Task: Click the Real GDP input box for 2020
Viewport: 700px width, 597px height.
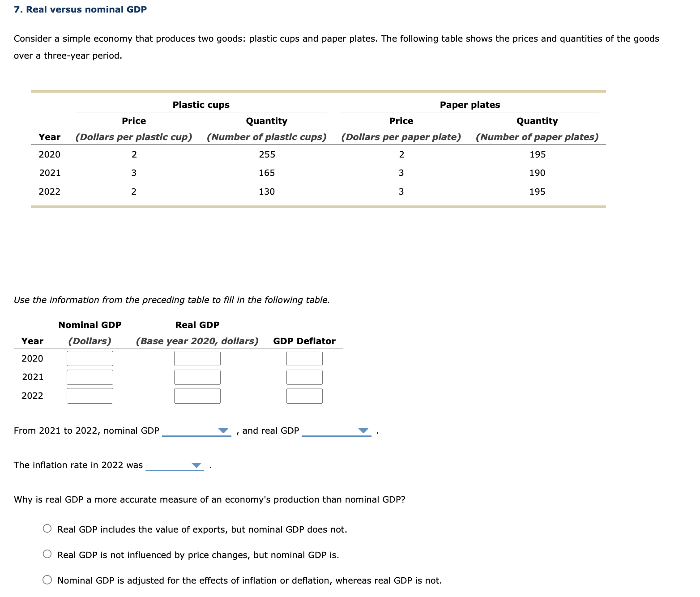Action: (197, 358)
